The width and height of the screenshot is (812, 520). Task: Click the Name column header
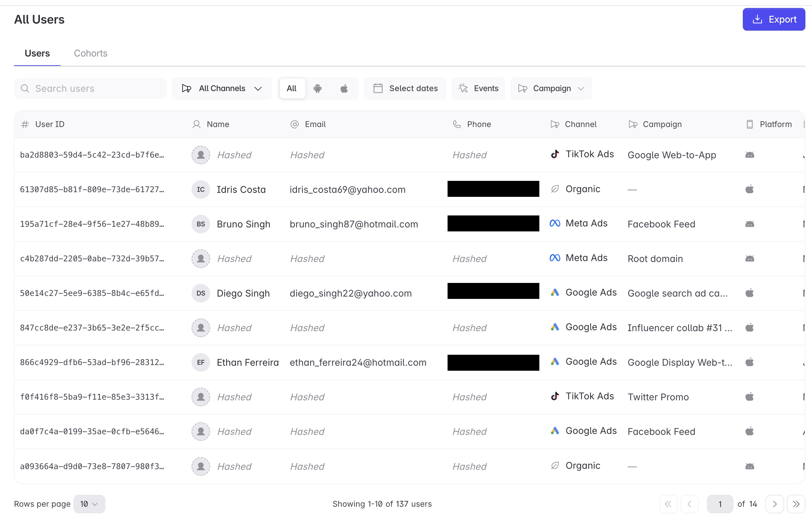point(211,124)
